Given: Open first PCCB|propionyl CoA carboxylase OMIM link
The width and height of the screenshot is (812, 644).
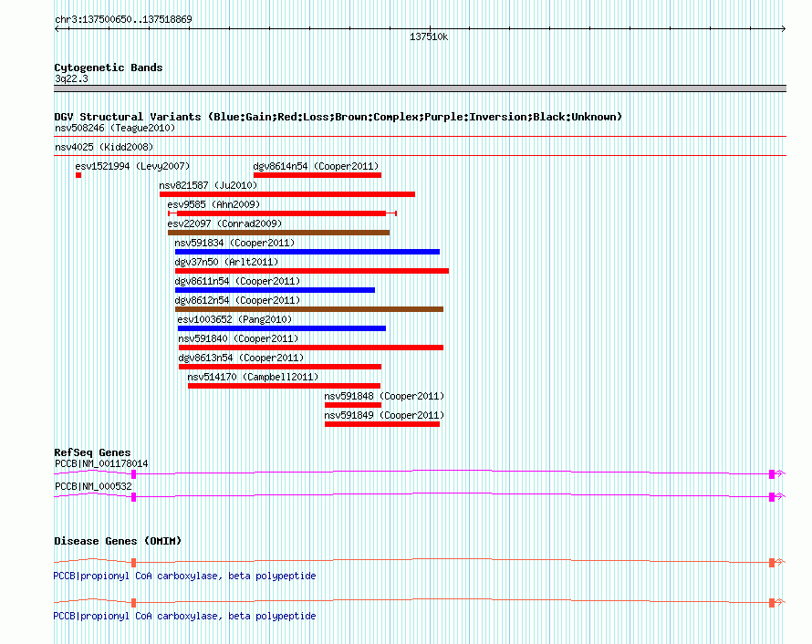Looking at the screenshot, I should point(184,576).
